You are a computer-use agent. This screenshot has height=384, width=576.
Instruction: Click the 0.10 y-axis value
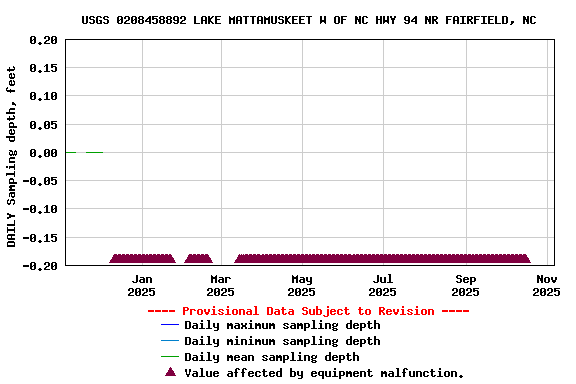pos(43,96)
